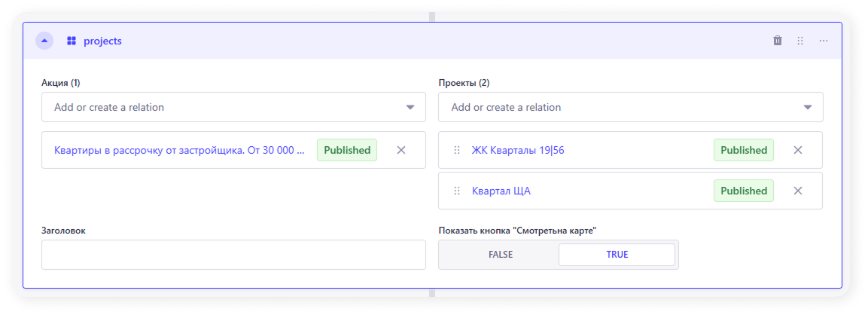Set the map button toggle to FALSE
The height and width of the screenshot is (315, 868).
click(500, 255)
